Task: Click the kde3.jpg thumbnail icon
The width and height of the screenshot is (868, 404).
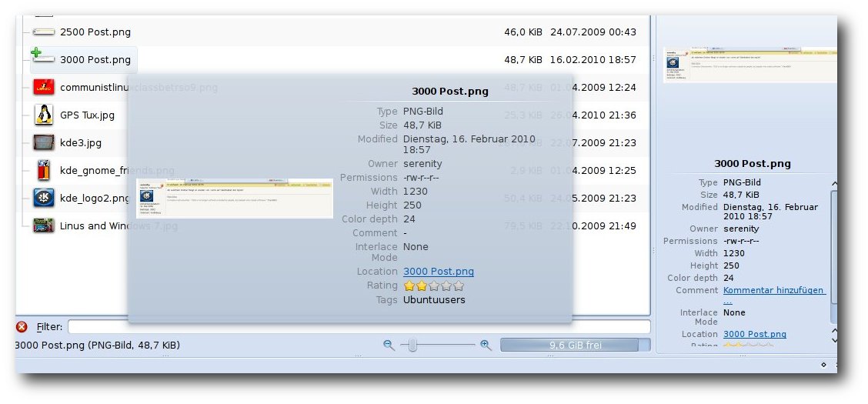Action: click(44, 142)
